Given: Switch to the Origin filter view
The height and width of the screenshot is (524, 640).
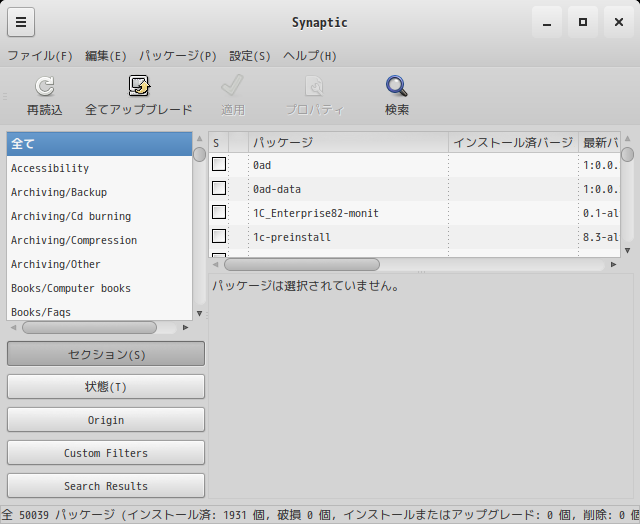Looking at the screenshot, I should [x=106, y=420].
